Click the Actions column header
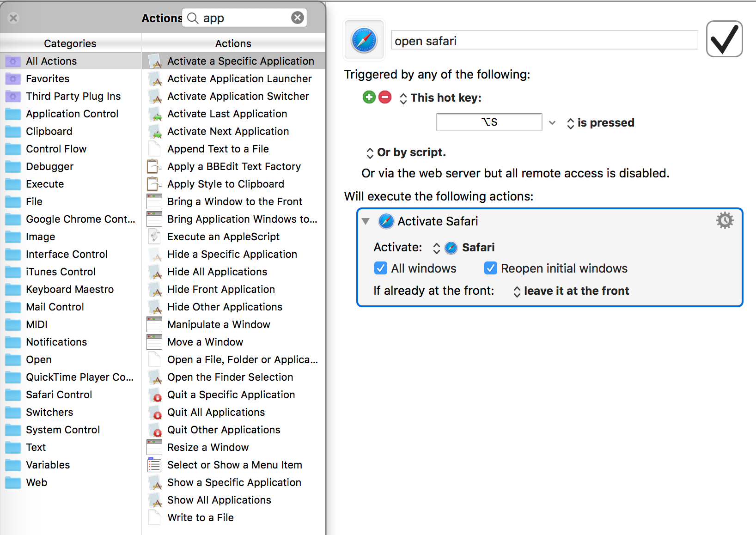The image size is (756, 535). [x=233, y=43]
